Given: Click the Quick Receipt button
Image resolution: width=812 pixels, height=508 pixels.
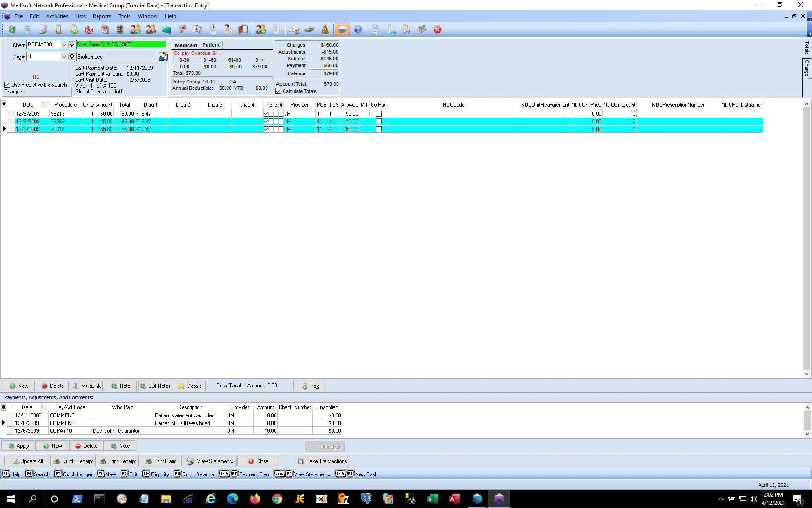Looking at the screenshot, I should tap(73, 461).
